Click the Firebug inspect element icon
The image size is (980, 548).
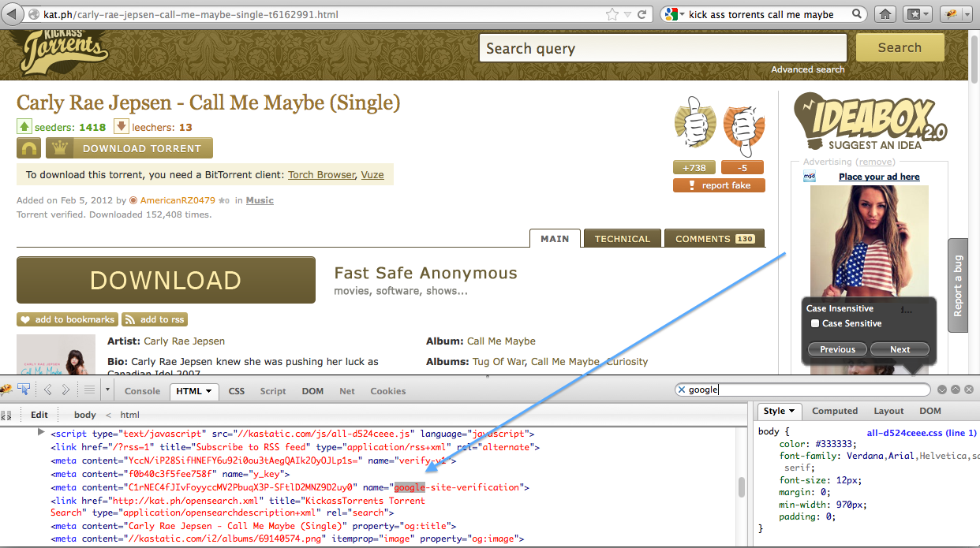coord(24,390)
